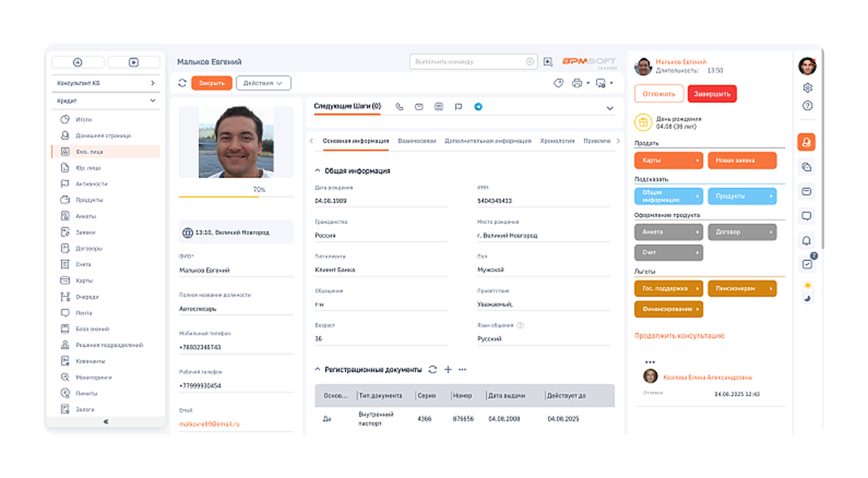The image size is (868, 478).
Task: Clear the command input with its x icon
Action: (x=530, y=62)
